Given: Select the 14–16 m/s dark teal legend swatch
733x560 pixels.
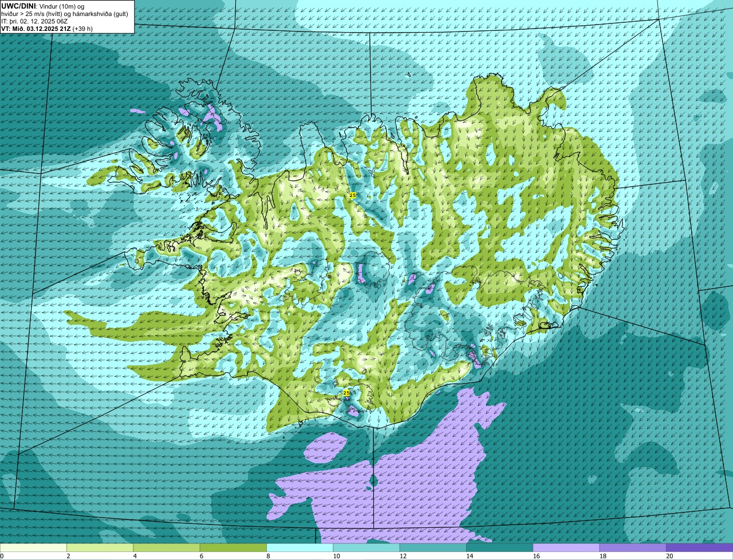Looking at the screenshot, I should coord(500,548).
